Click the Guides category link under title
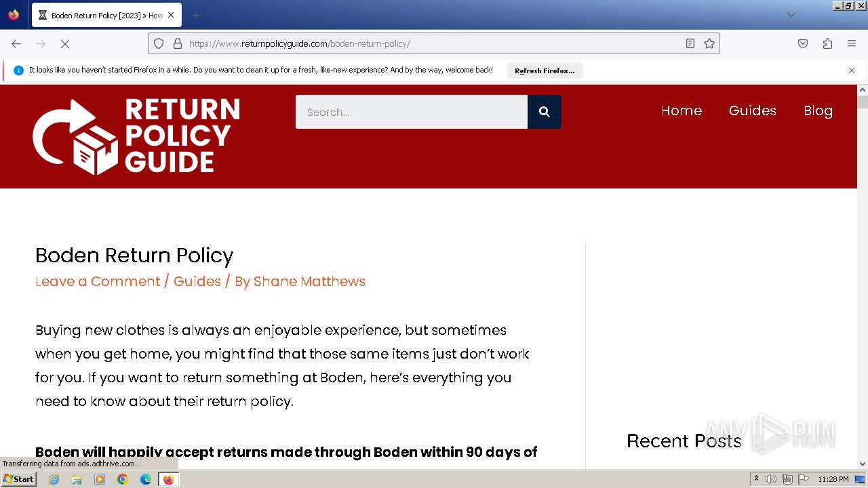 pyautogui.click(x=197, y=281)
